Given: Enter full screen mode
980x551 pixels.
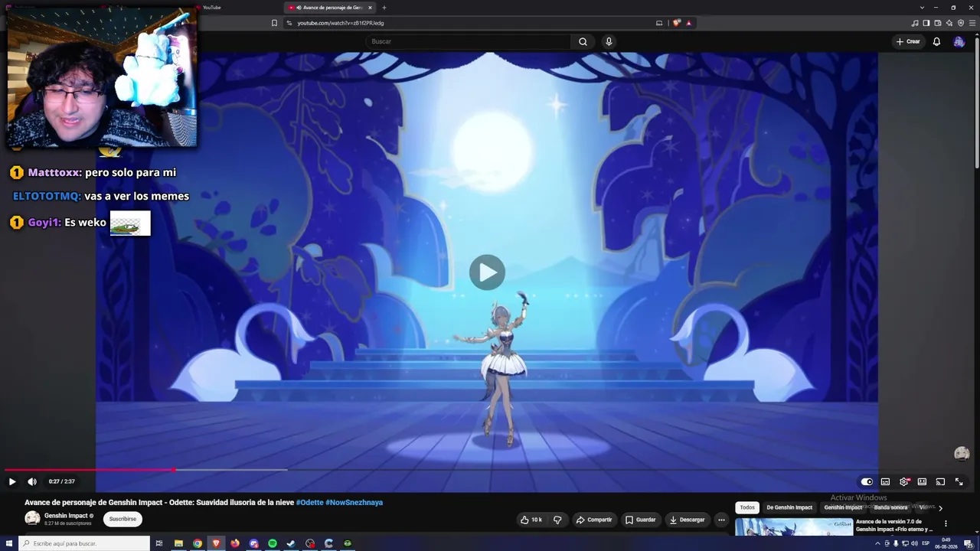Looking at the screenshot, I should point(959,481).
